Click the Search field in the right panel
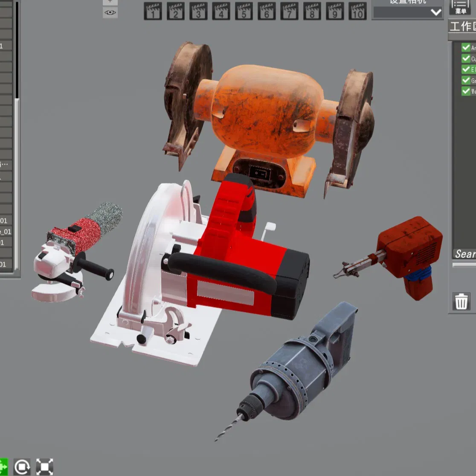Image resolution: width=476 pixels, height=476 pixels. click(x=464, y=253)
